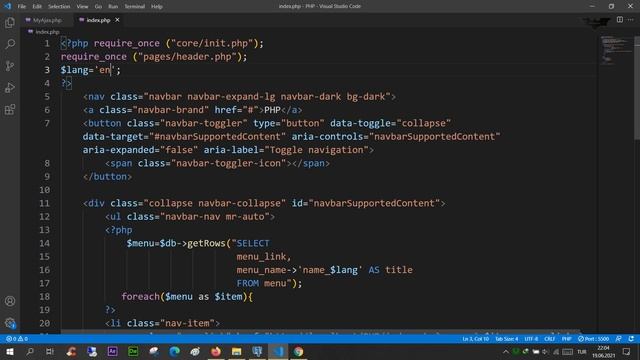
Task: Click "nav-item" class on line 20
Action: point(187,323)
